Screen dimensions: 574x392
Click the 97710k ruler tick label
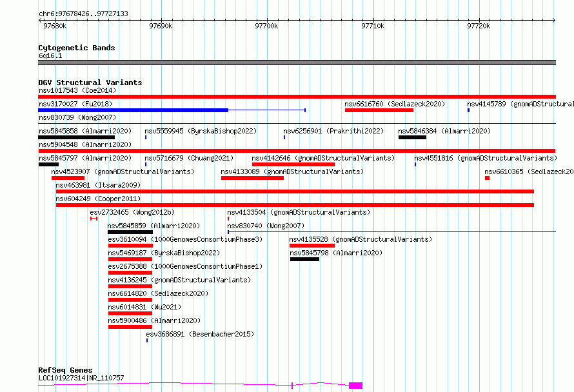pos(373,26)
